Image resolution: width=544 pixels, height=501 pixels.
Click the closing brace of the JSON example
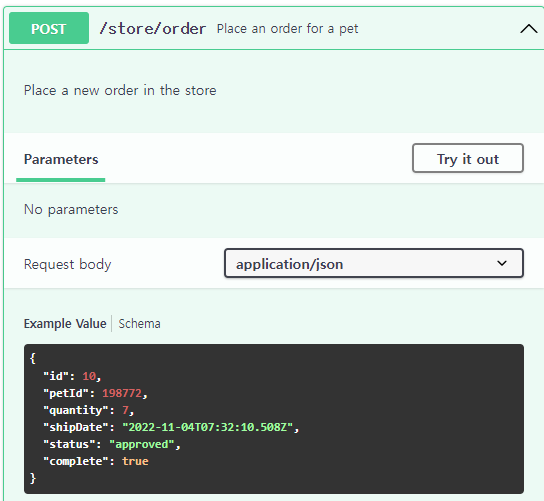tap(33, 478)
